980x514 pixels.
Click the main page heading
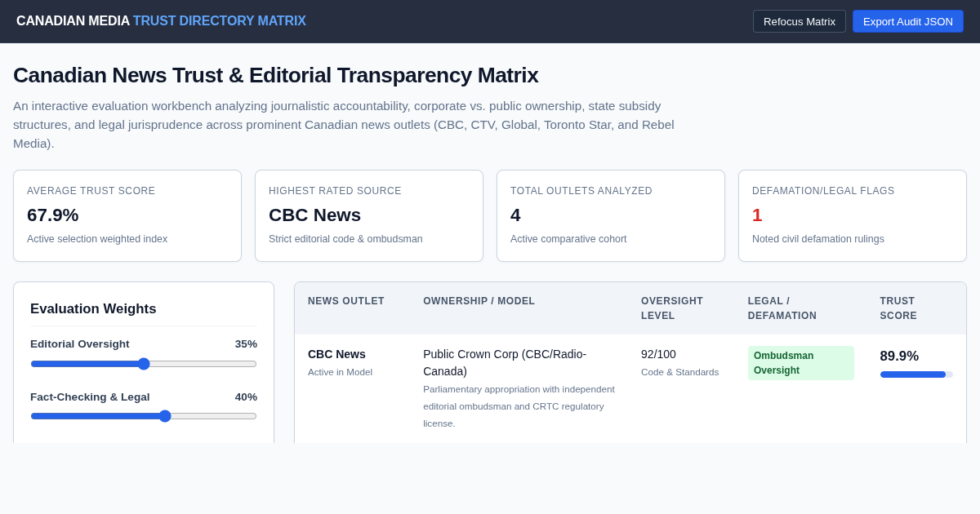[276, 75]
